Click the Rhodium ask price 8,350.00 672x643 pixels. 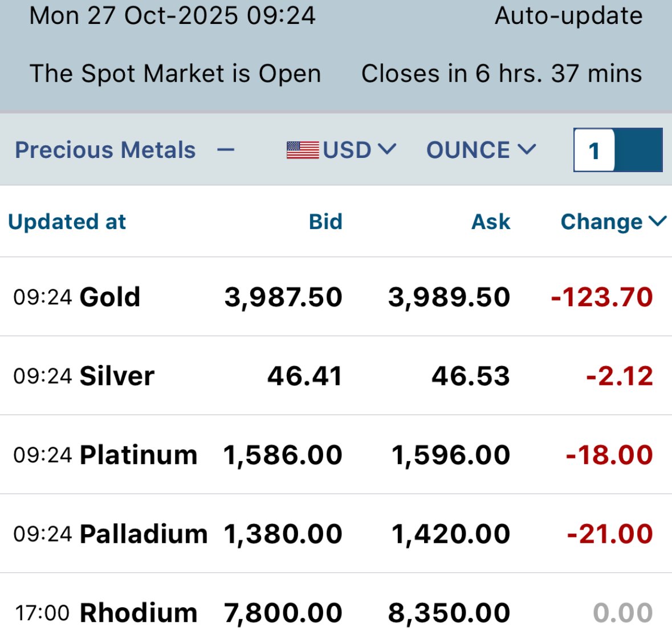point(449,613)
